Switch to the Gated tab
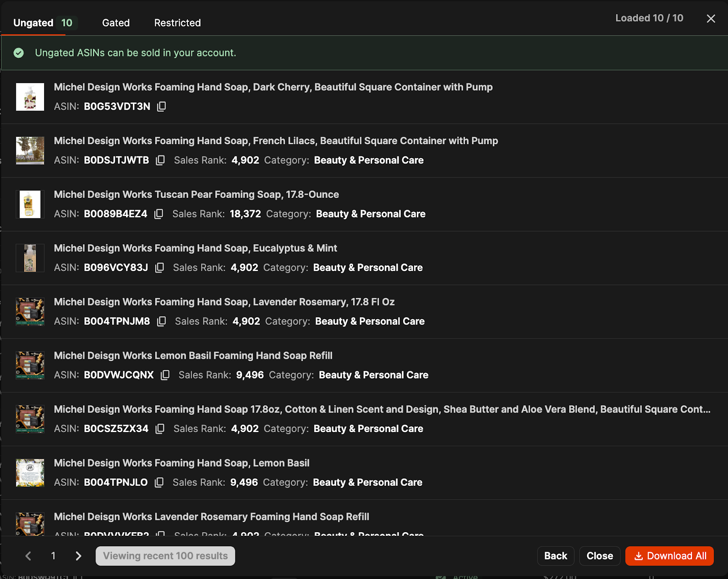This screenshot has height=579, width=728. pyautogui.click(x=116, y=23)
